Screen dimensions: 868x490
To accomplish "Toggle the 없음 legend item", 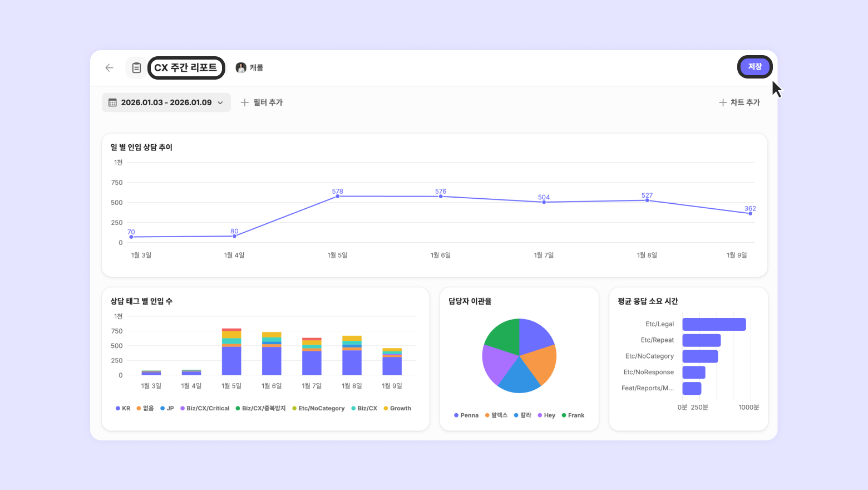I will (145, 408).
